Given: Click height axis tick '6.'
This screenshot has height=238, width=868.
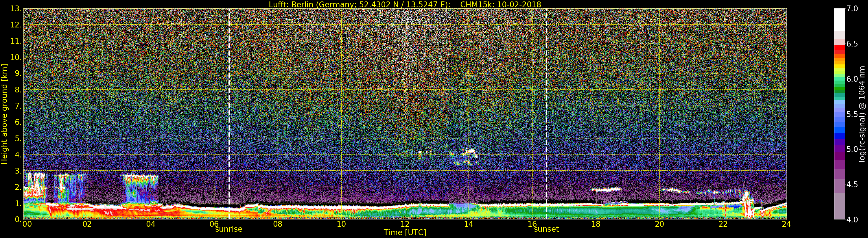Looking at the screenshot, I should point(18,122).
